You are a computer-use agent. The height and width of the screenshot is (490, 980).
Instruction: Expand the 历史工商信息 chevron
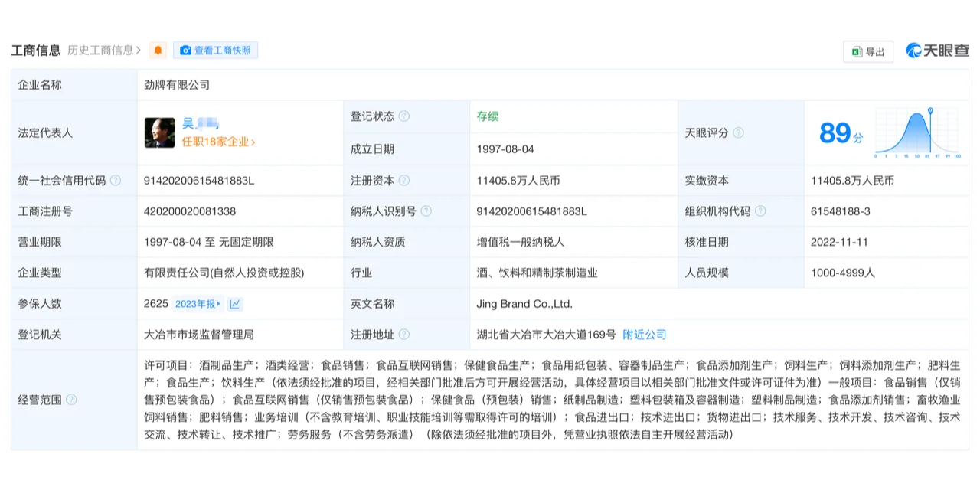point(139,49)
